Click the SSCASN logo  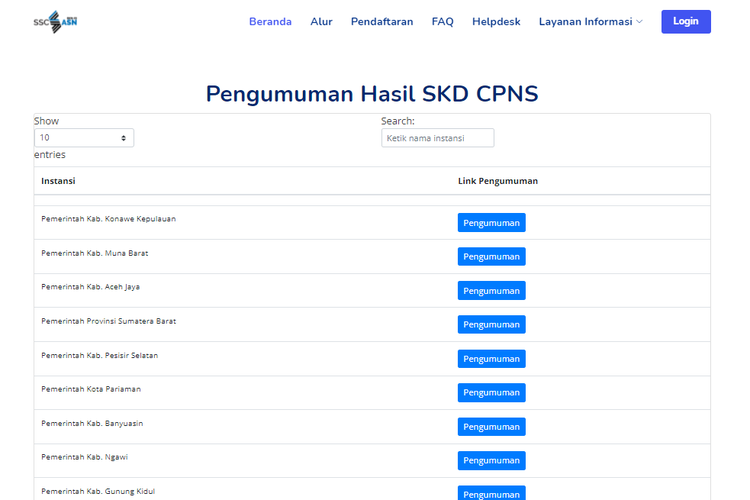[55, 21]
